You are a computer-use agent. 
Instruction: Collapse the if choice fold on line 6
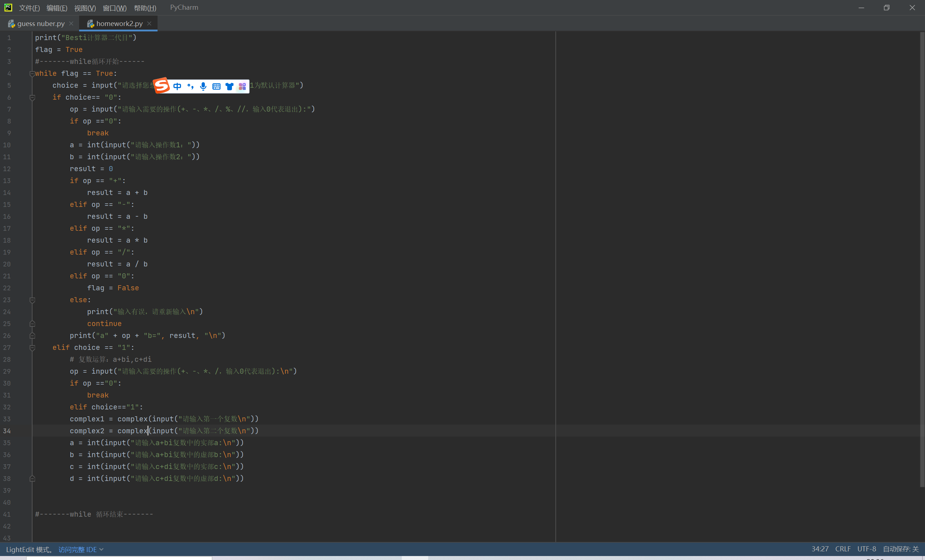pyautogui.click(x=32, y=97)
